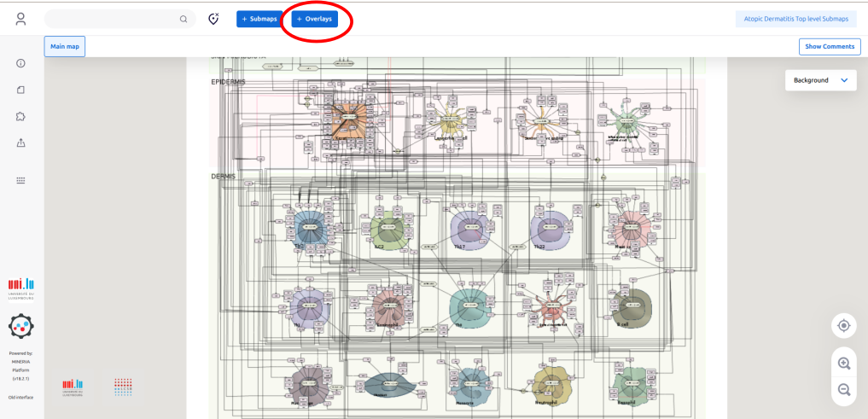Click Atopic Dermatitis Top level Submaps label
This screenshot has width=868, height=419.
click(795, 19)
